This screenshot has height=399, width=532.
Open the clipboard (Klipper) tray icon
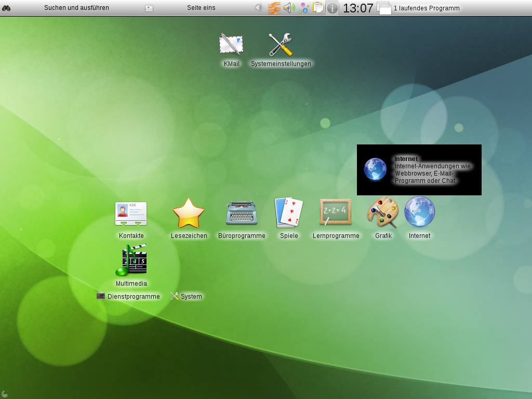317,8
